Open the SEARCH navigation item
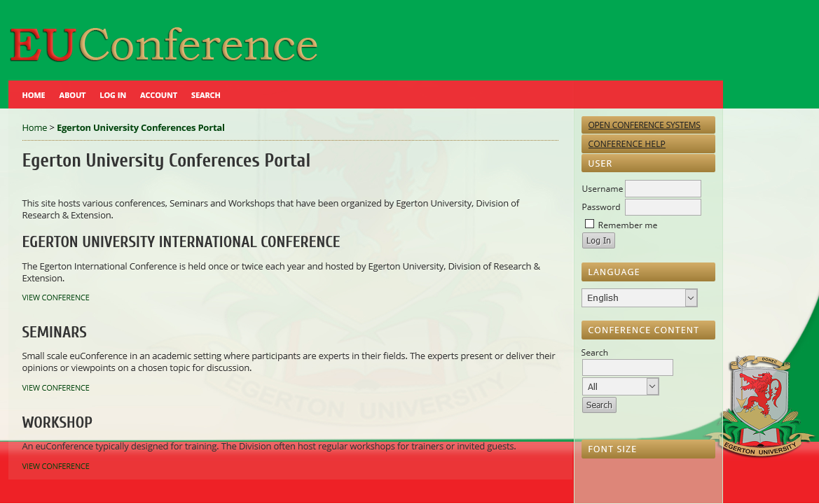The height and width of the screenshot is (504, 819). (205, 95)
